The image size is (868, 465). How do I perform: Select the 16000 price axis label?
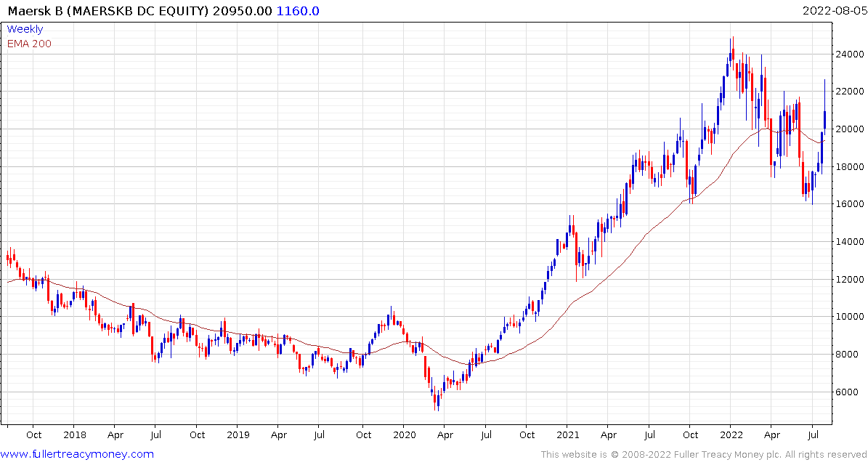[851, 204]
